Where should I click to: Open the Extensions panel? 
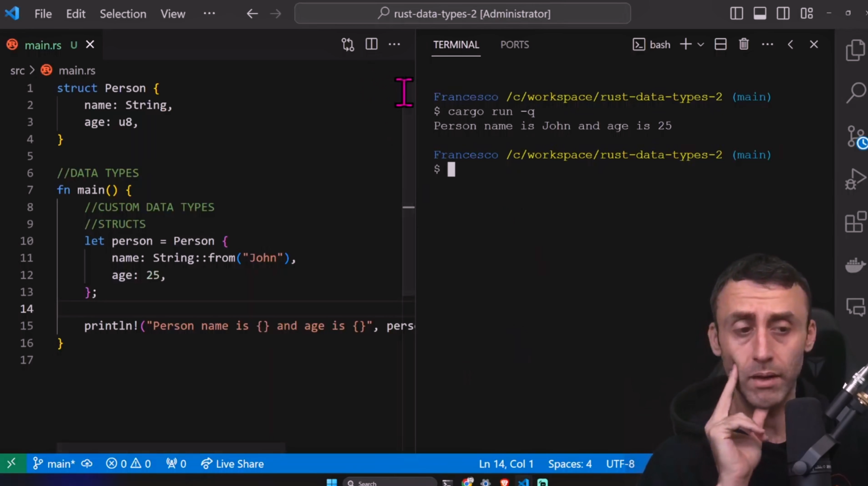(855, 222)
